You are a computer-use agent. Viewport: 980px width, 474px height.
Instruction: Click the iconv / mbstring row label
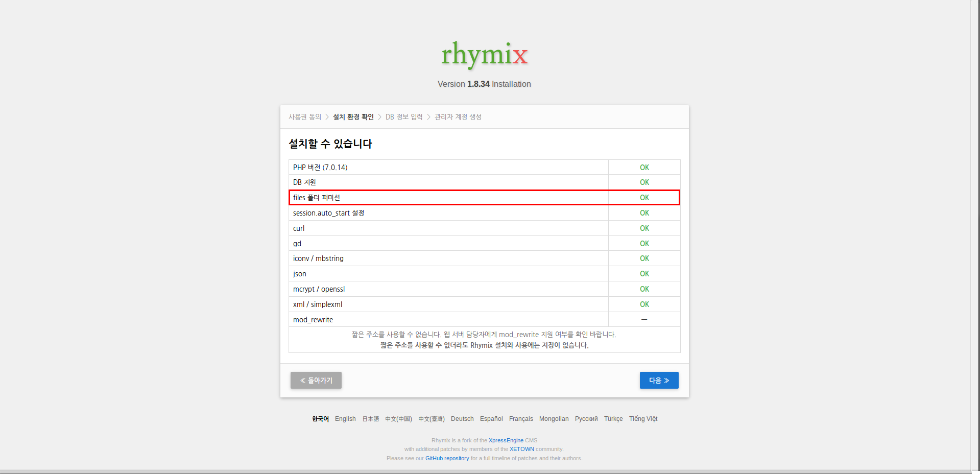click(x=318, y=258)
